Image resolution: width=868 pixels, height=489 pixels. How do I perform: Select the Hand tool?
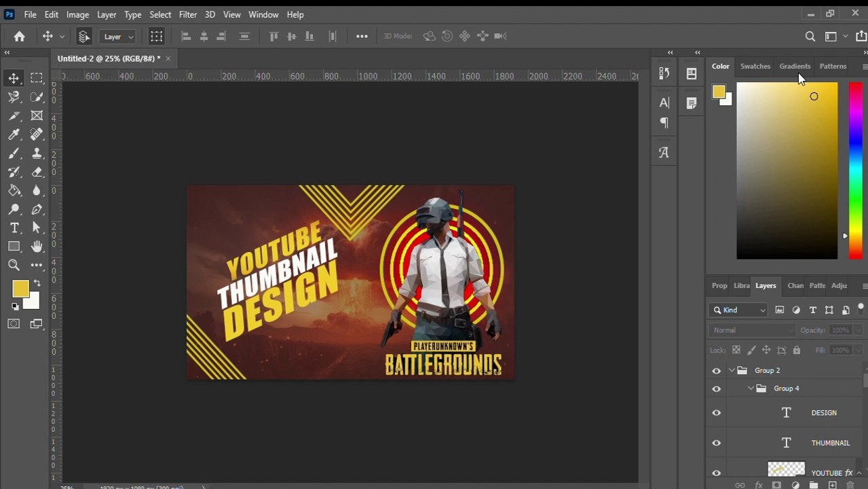(37, 247)
